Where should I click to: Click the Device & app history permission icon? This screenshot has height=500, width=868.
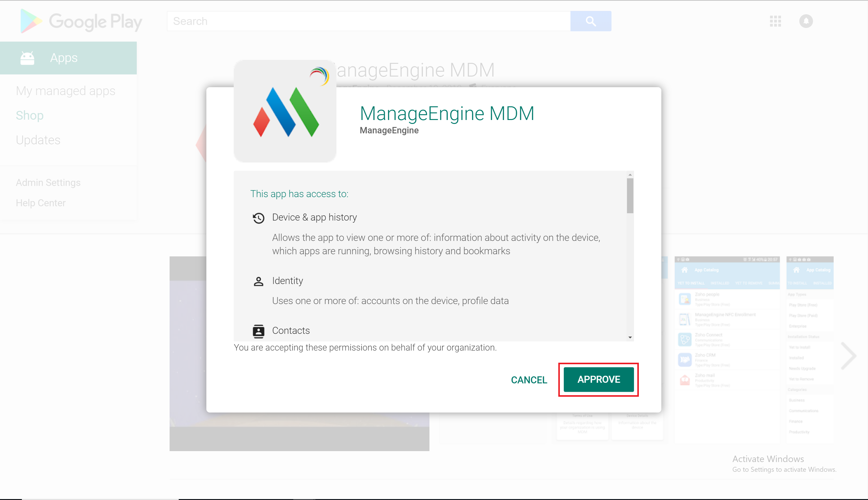[x=259, y=218]
